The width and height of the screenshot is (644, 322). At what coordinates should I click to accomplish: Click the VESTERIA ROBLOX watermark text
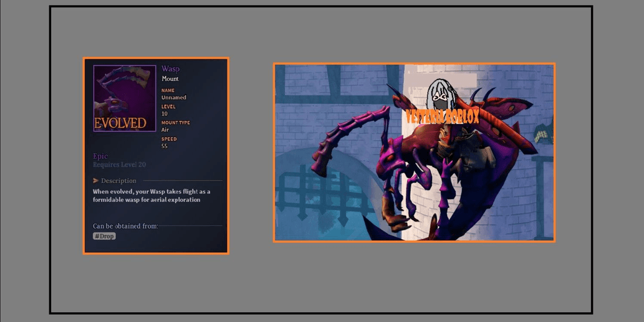click(x=442, y=117)
